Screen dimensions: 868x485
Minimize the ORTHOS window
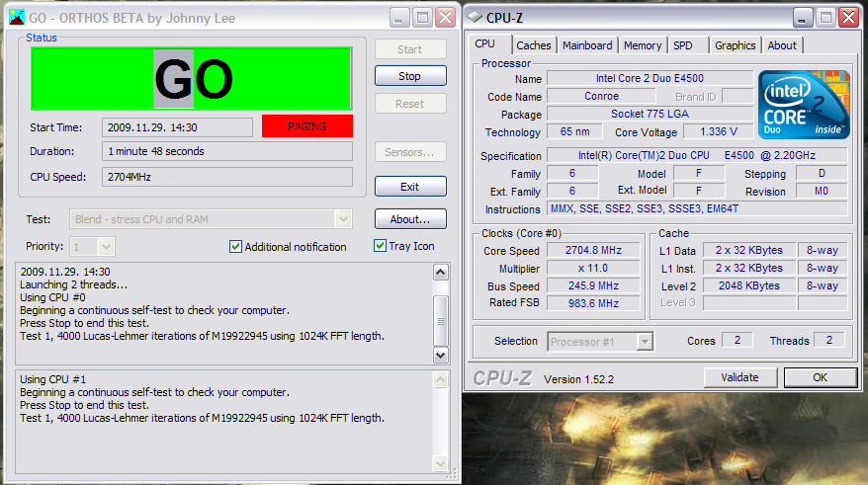tap(399, 18)
